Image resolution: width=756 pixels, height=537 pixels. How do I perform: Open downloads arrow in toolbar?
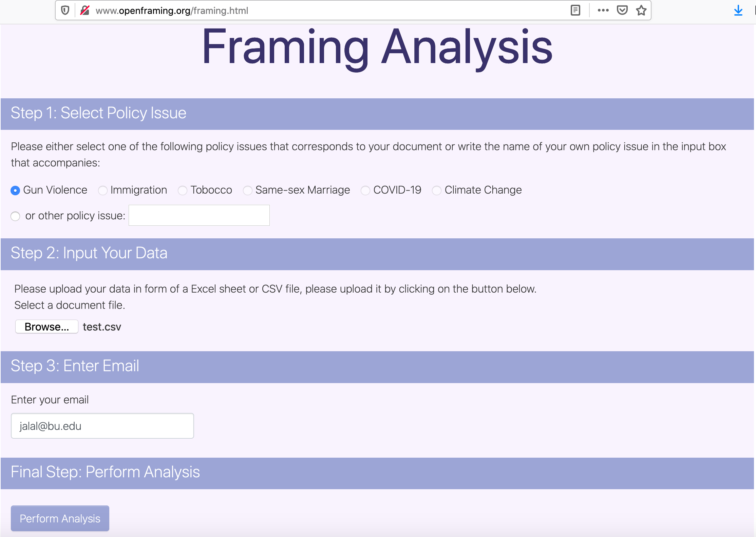tap(738, 11)
